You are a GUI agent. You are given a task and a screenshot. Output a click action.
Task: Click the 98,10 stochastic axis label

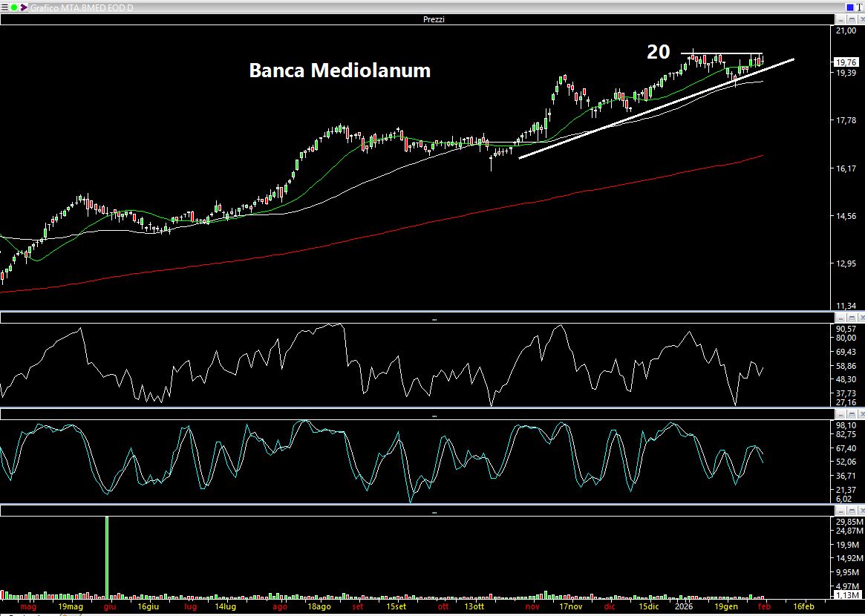846,425
